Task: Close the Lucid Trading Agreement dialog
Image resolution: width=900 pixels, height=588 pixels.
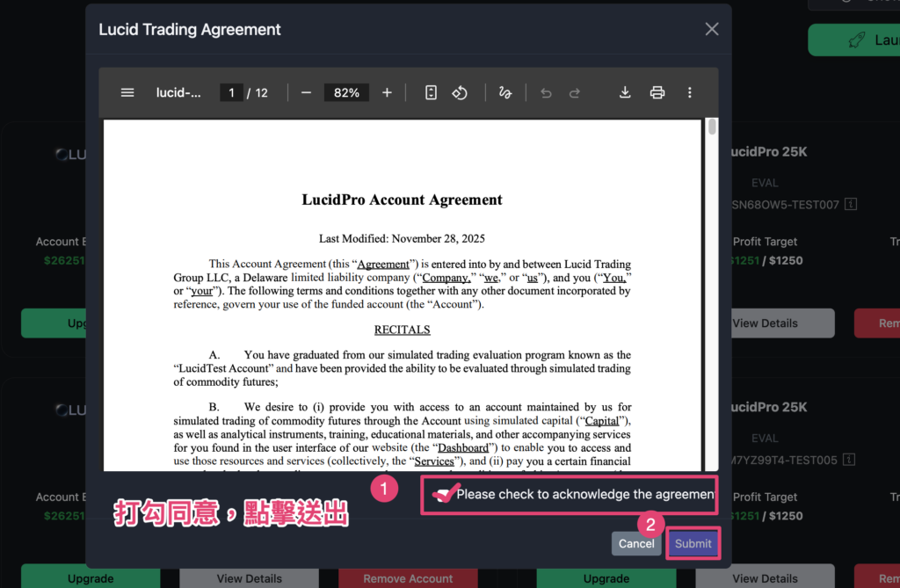Action: pos(712,29)
